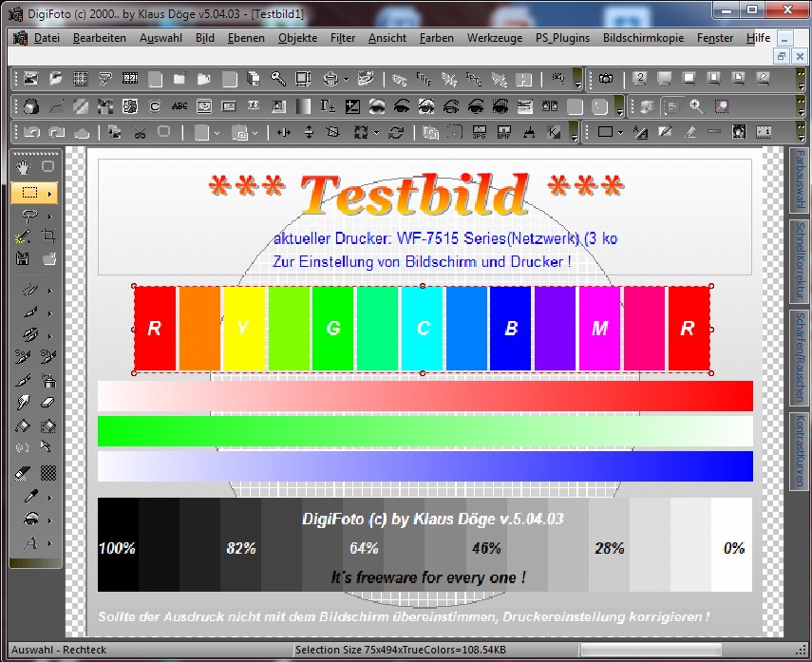Expand the rectangle selection tool flyout arrow
Image resolution: width=812 pixels, height=662 pixels.
tap(49, 194)
